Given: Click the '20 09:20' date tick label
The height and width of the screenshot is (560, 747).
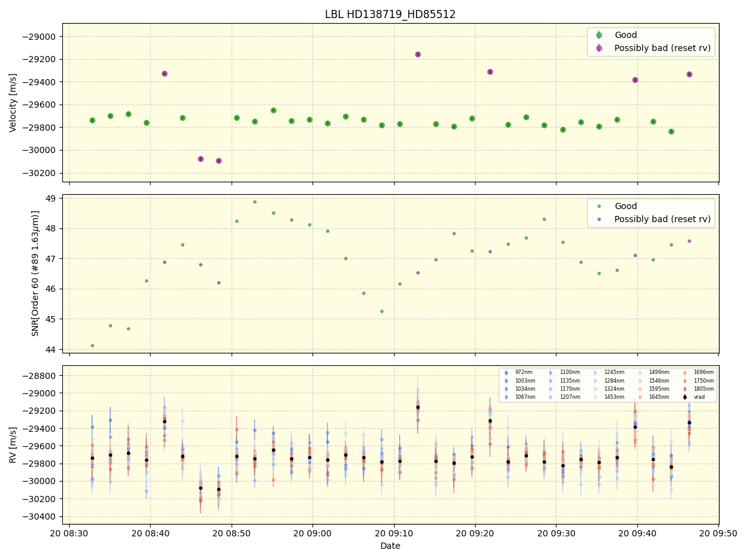Looking at the screenshot, I should pyautogui.click(x=475, y=532).
